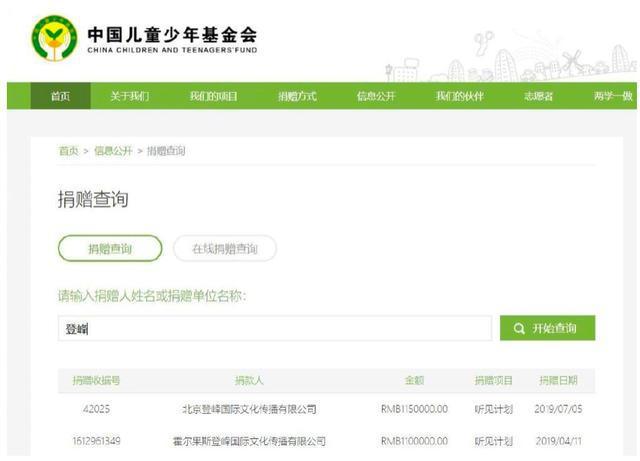This screenshot has width=640, height=461.
Task: Select the 两学一做 navigation item
Action: point(612,96)
